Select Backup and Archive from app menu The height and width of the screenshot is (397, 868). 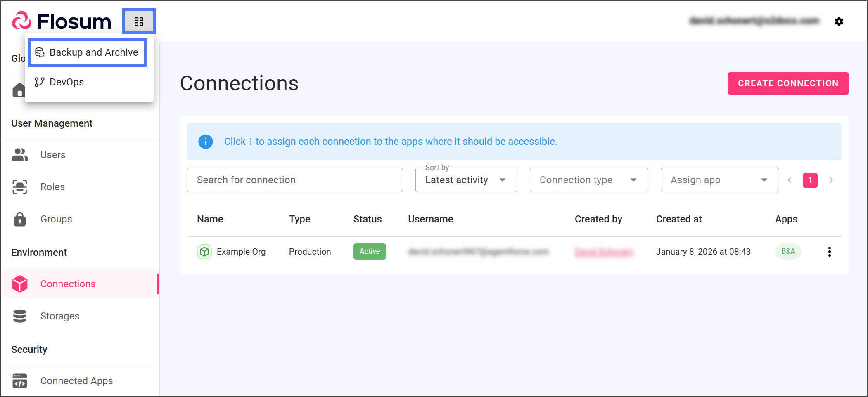coord(88,52)
